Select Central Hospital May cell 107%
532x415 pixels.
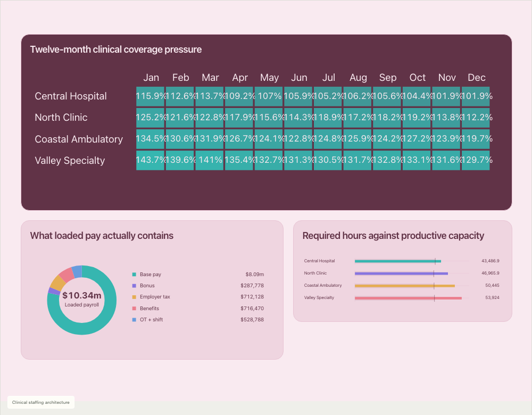tap(269, 96)
